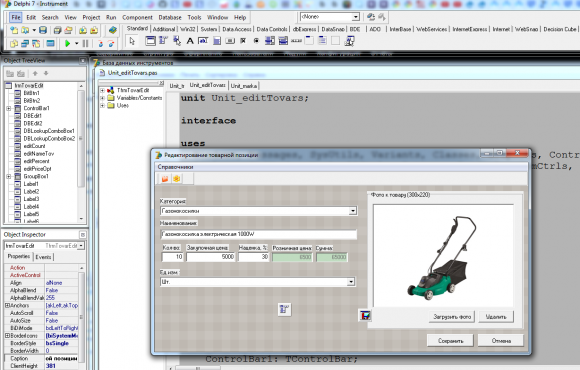580x370 pixels.
Task: Select the RadioButton component in palette
Action: 256,41
